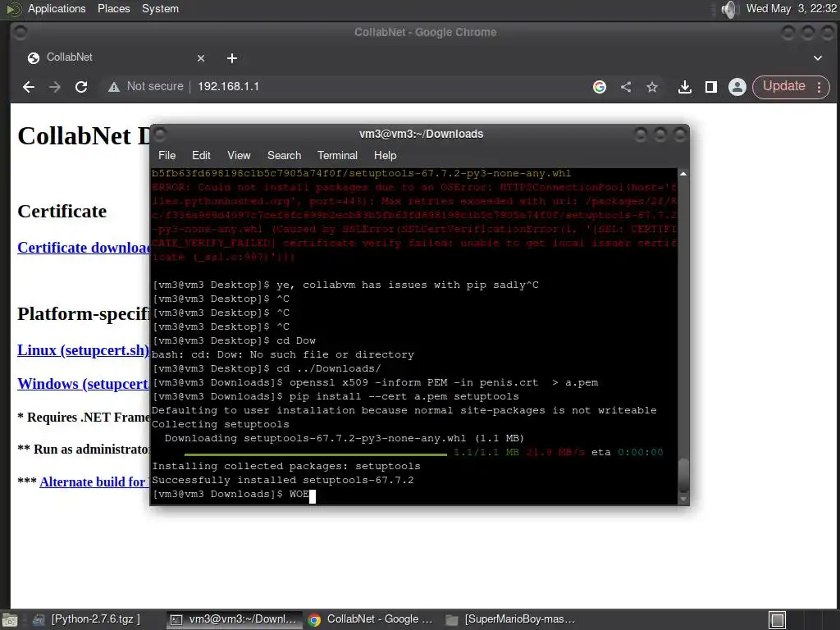This screenshot has width=840, height=630.
Task: Click the Certificate heading on page
Action: pos(62,211)
